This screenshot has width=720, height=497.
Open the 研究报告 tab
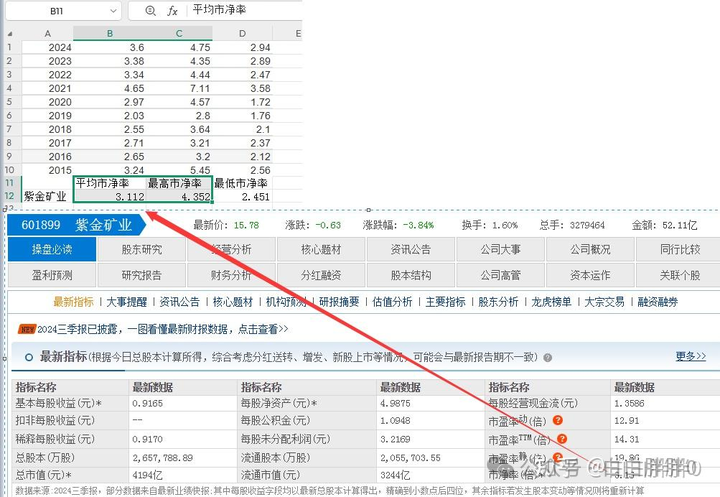click(142, 275)
